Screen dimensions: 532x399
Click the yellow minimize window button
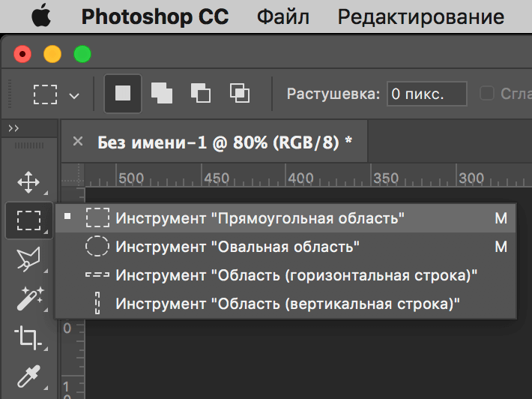click(52, 54)
